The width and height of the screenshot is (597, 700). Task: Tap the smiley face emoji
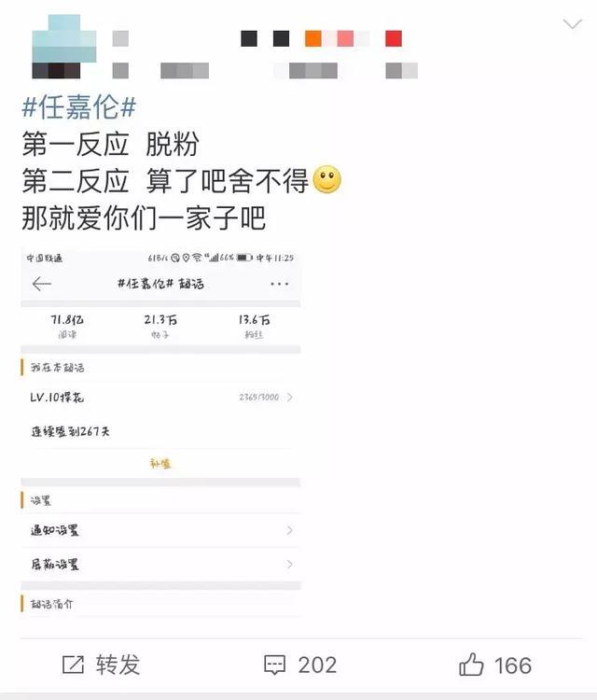pyautogui.click(x=327, y=179)
